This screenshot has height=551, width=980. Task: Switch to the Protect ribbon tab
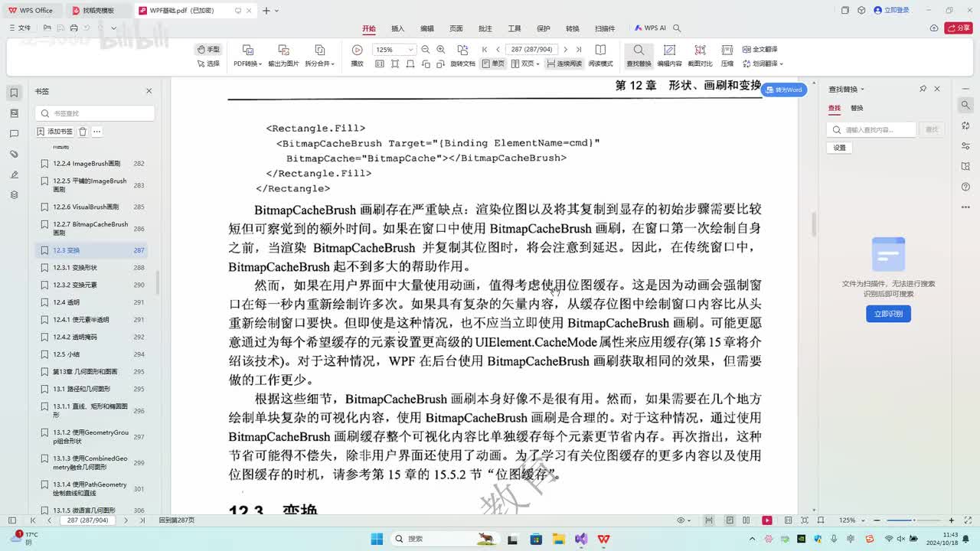click(544, 28)
